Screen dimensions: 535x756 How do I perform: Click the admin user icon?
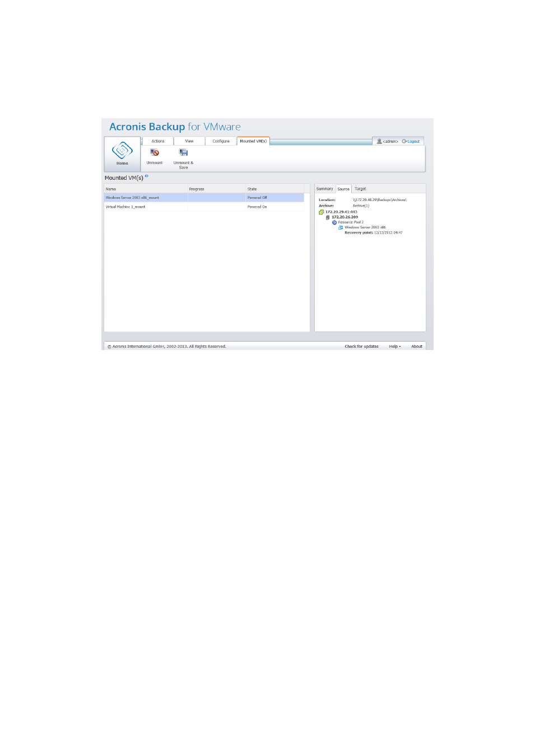379,141
